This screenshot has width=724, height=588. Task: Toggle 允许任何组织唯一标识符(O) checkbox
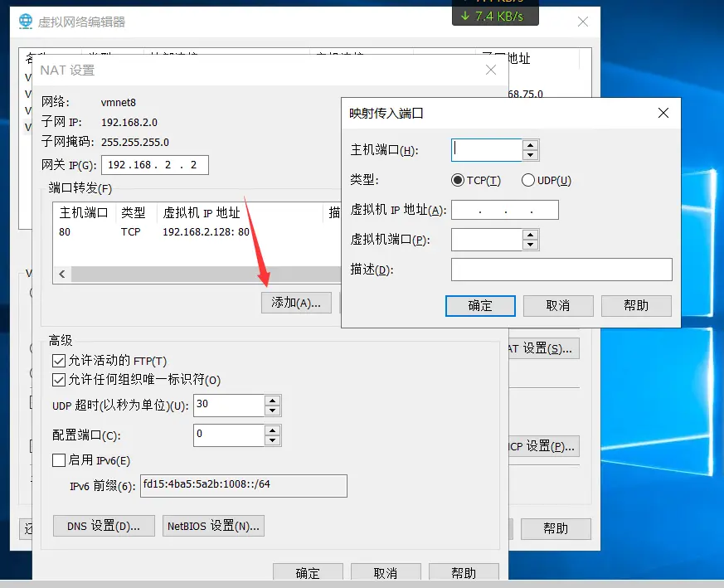pyautogui.click(x=59, y=380)
